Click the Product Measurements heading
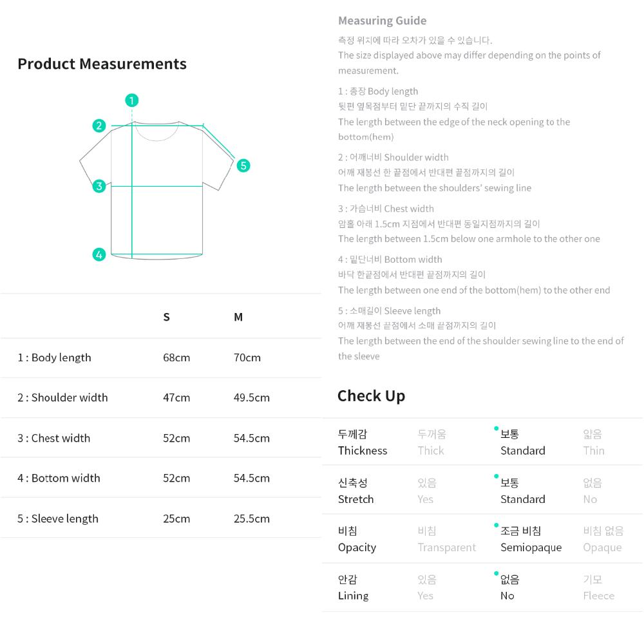The width and height of the screenshot is (644, 644). tap(102, 64)
